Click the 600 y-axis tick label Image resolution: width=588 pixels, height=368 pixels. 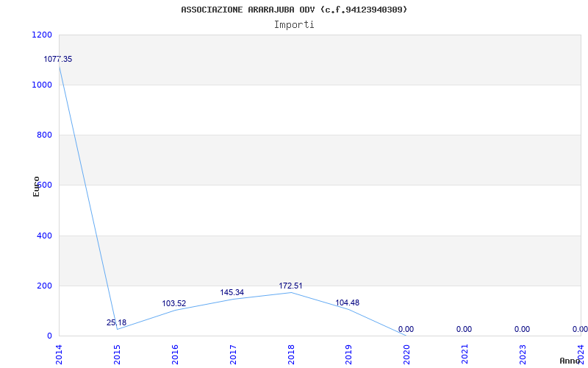[44, 185]
